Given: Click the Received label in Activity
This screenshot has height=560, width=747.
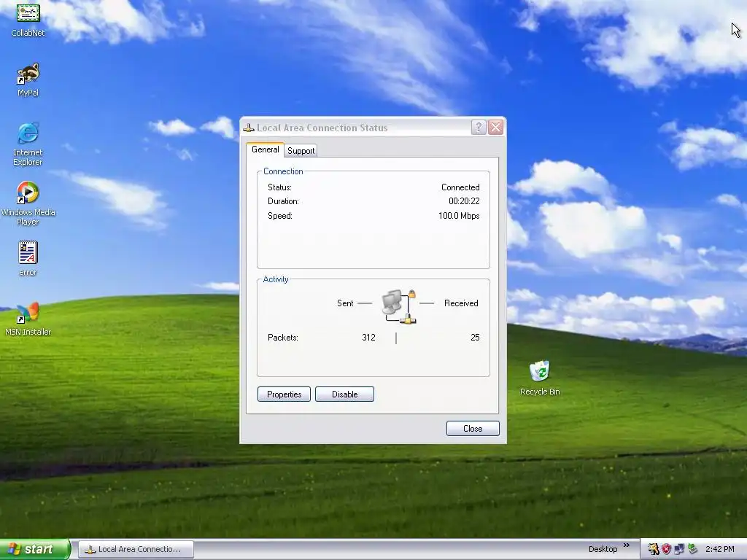Looking at the screenshot, I should [x=461, y=303].
